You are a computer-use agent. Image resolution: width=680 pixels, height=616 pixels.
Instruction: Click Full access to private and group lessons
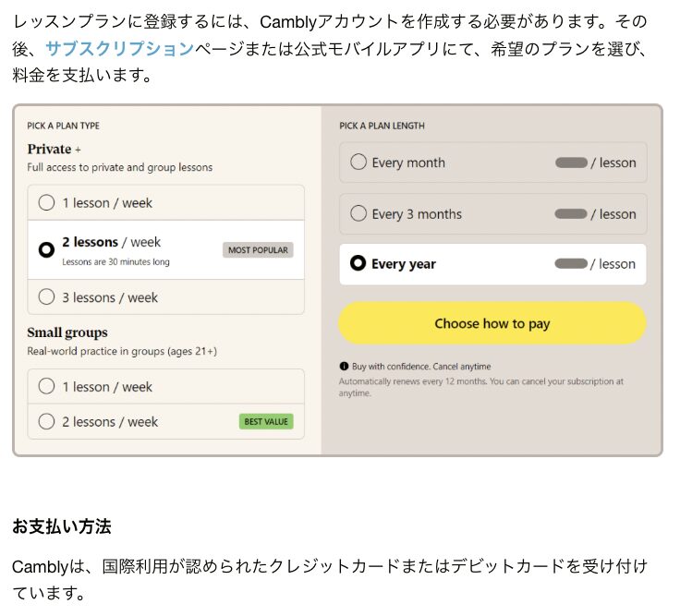pos(120,167)
